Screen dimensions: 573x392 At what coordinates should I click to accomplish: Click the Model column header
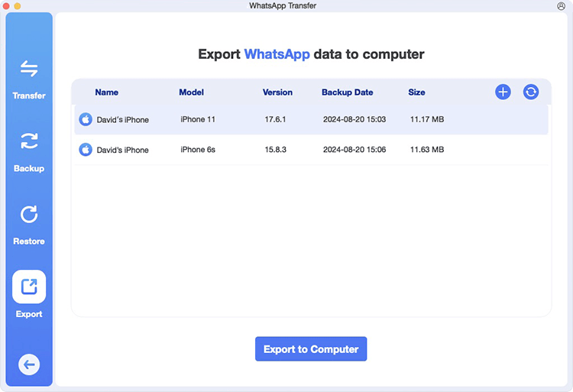point(192,92)
